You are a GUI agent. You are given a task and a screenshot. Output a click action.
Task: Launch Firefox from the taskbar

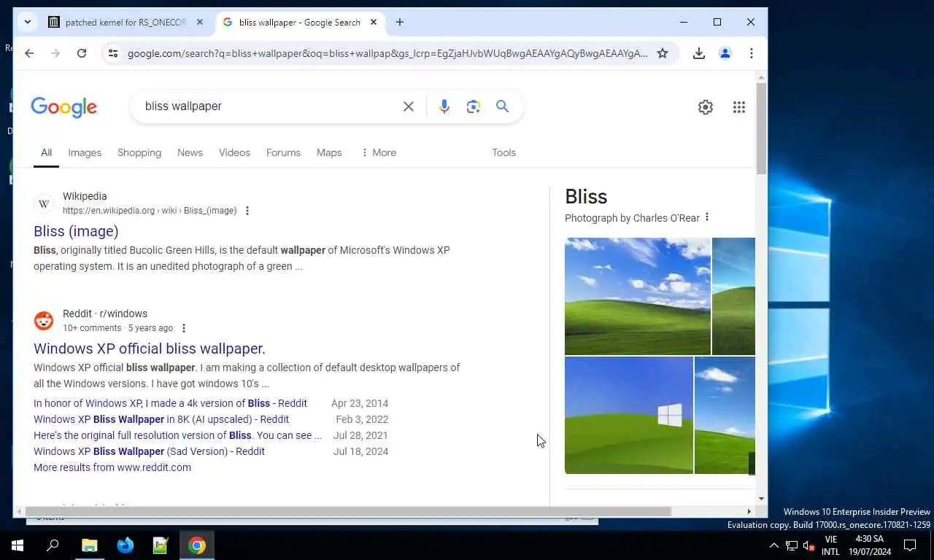pos(126,545)
